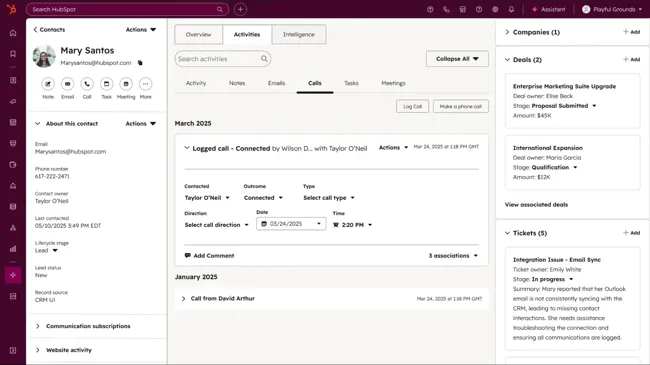The height and width of the screenshot is (365, 650).
Task: Open Select call type dropdown
Action: (329, 198)
